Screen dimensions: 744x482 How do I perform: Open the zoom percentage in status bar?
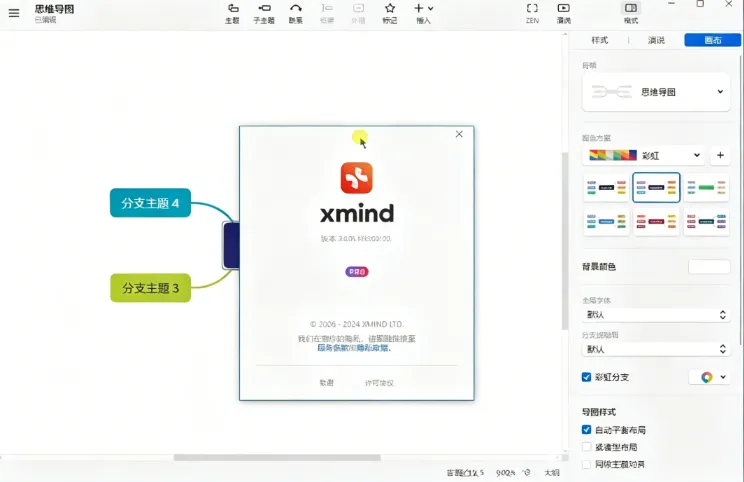pyautogui.click(x=506, y=473)
